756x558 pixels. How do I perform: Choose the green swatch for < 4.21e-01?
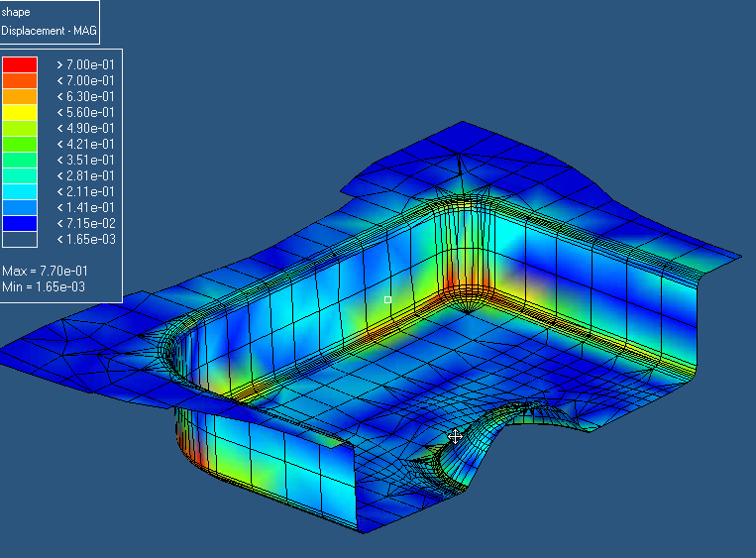[x=20, y=144]
